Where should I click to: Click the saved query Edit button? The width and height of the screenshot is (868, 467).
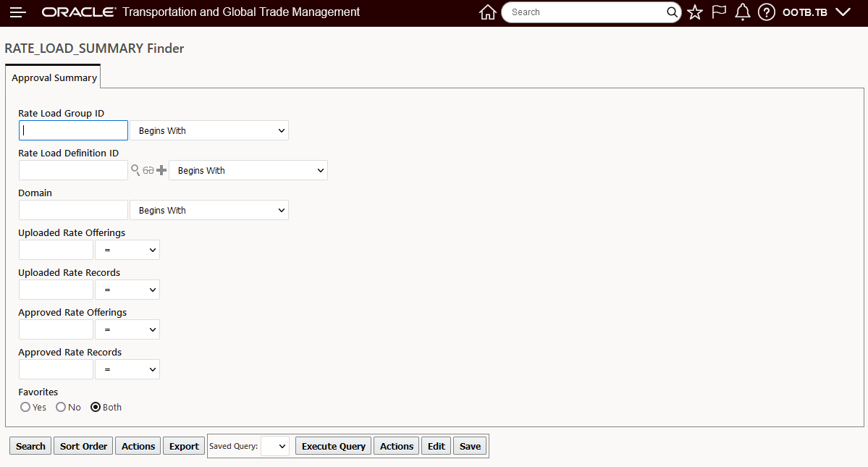(437, 446)
